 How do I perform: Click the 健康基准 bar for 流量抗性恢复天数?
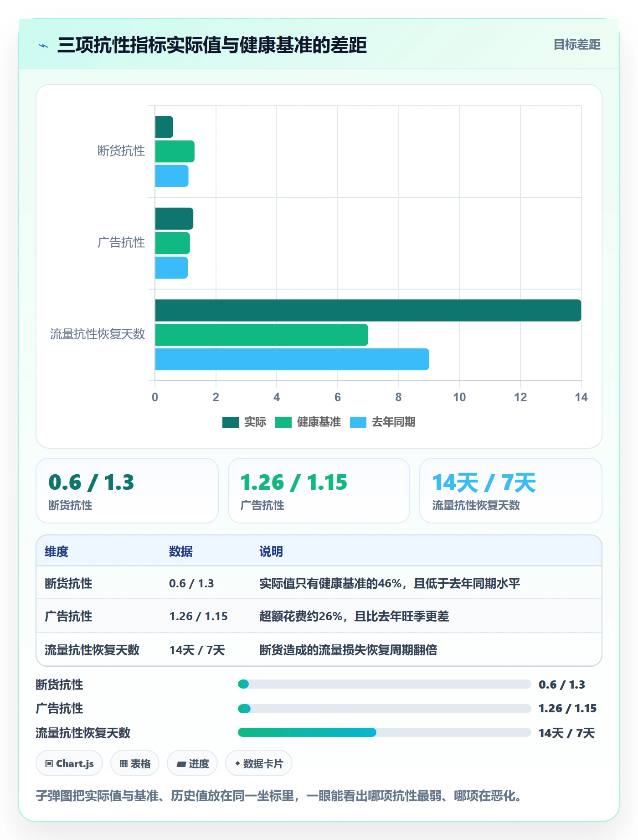coord(262,335)
